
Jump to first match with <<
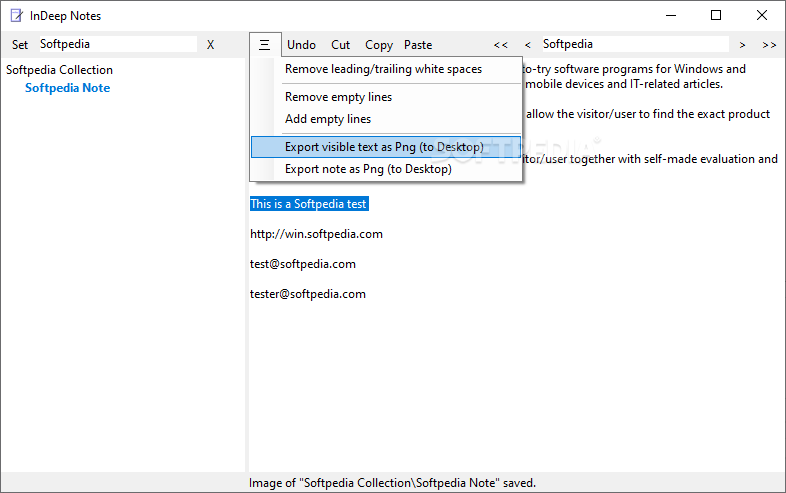coord(501,45)
